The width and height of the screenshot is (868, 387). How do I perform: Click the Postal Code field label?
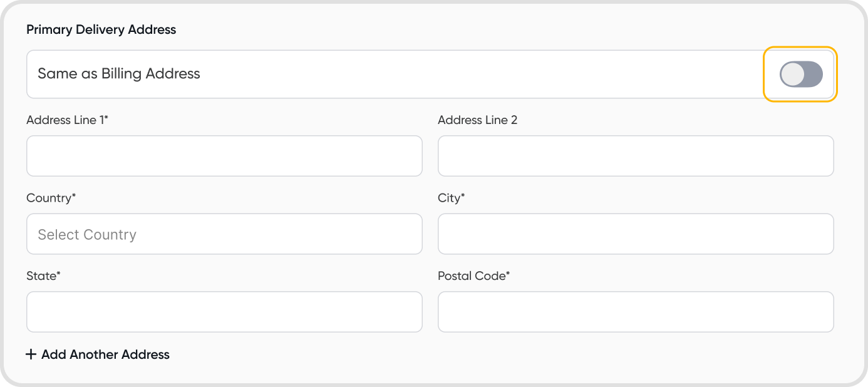pos(473,276)
